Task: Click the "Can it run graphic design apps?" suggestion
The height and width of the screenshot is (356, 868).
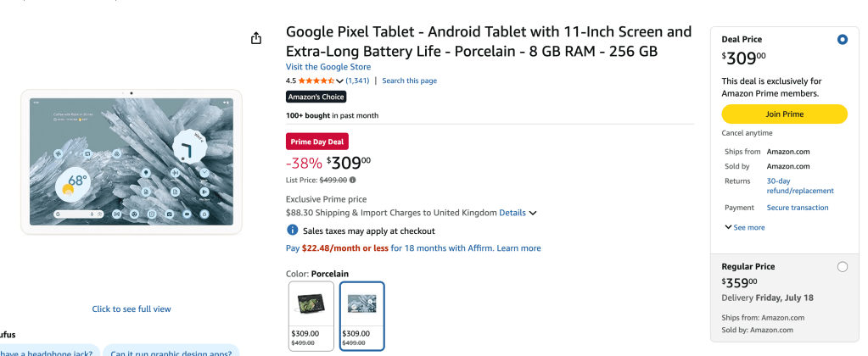Action: click(171, 351)
